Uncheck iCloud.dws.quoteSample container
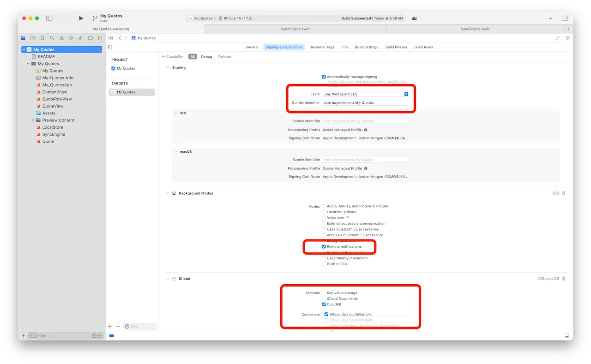This screenshot has height=364, width=591. tap(326, 315)
